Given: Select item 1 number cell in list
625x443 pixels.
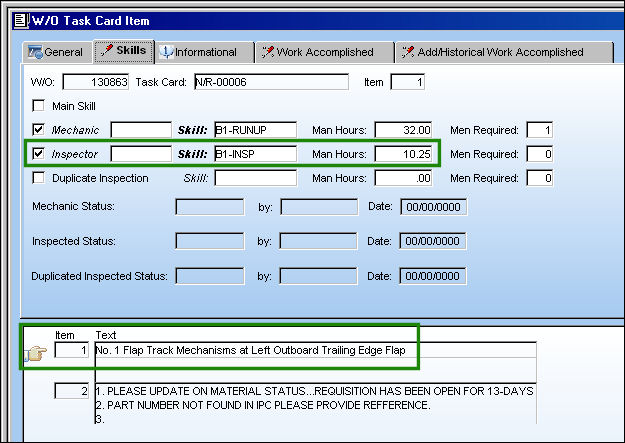Looking at the screenshot, I should tap(72, 350).
